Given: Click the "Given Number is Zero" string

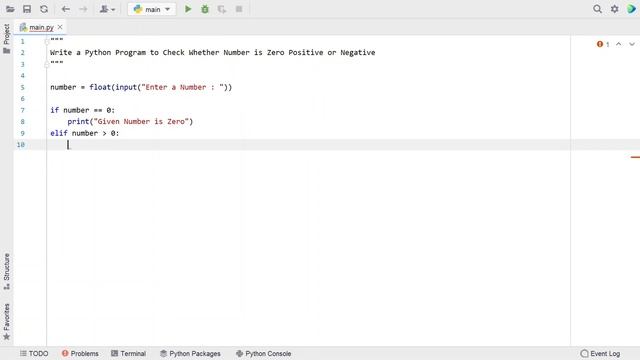Looking at the screenshot, I should pyautogui.click(x=141, y=122).
